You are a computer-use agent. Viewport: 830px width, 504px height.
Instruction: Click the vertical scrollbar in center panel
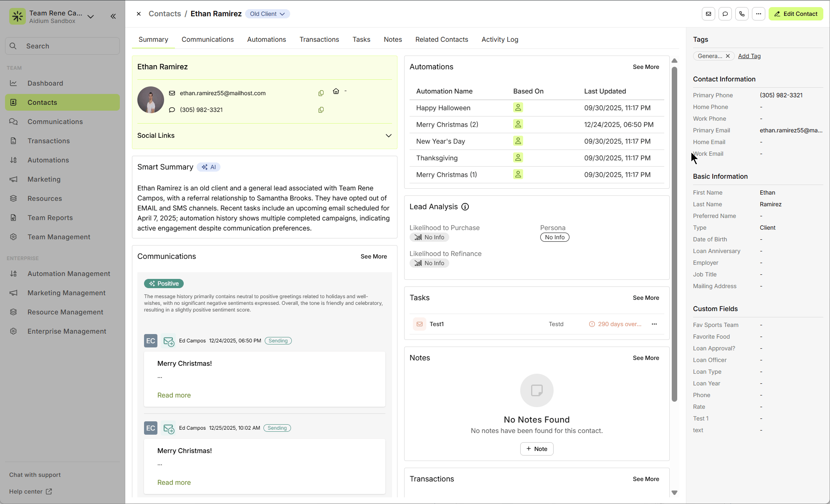[x=674, y=234]
